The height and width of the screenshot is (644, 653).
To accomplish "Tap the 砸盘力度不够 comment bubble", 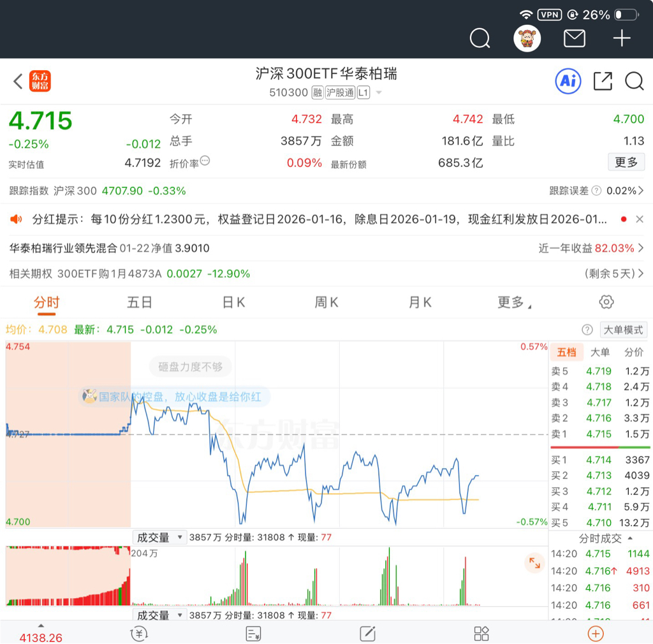I will click(190, 367).
